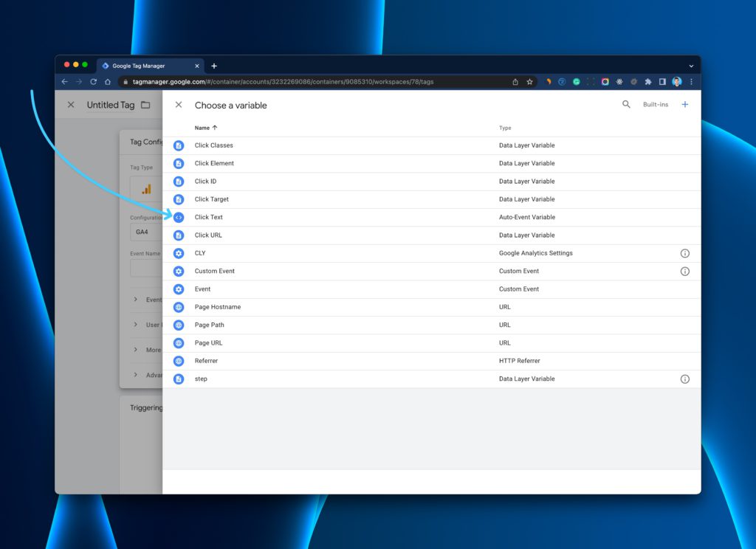Select Page Hostname variable name
Viewport: 756px width, 549px height.
(218, 306)
